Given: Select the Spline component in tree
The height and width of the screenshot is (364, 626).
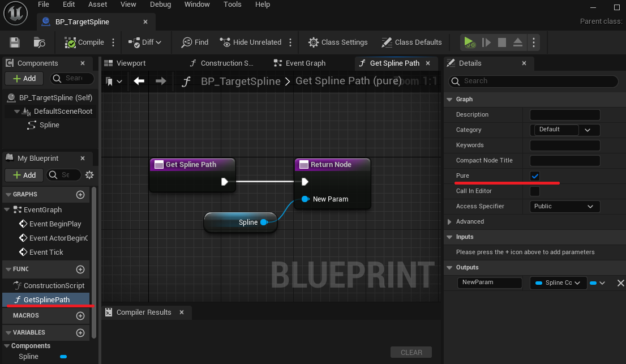Looking at the screenshot, I should 43,125.
